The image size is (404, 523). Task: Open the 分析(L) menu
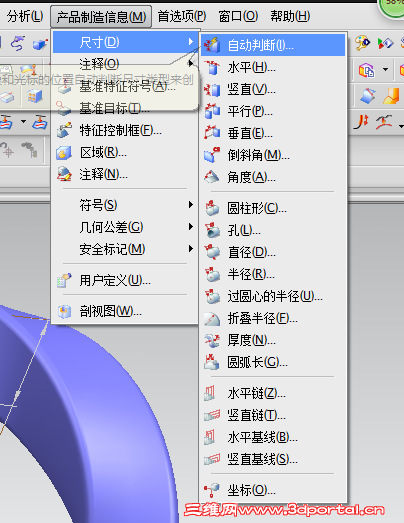point(25,16)
